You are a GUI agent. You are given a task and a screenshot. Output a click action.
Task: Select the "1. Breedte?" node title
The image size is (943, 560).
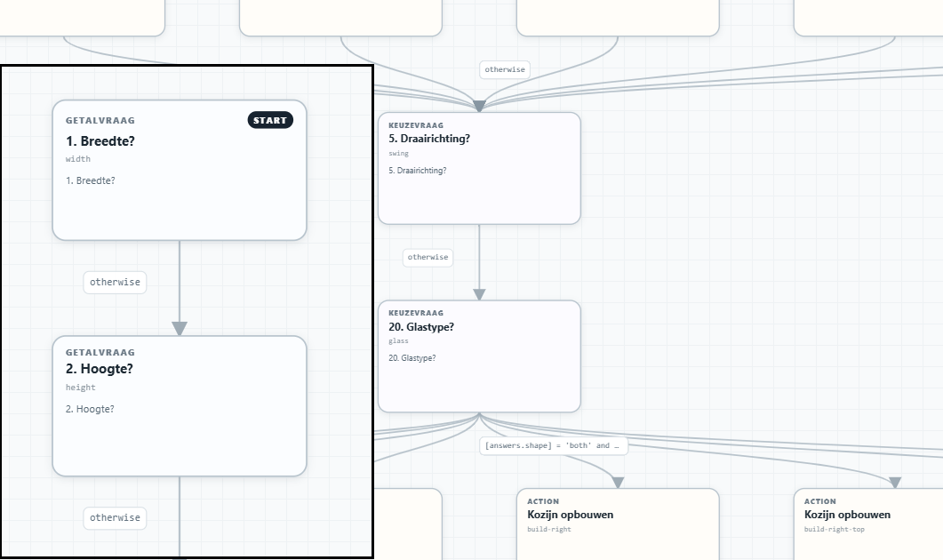pos(100,141)
